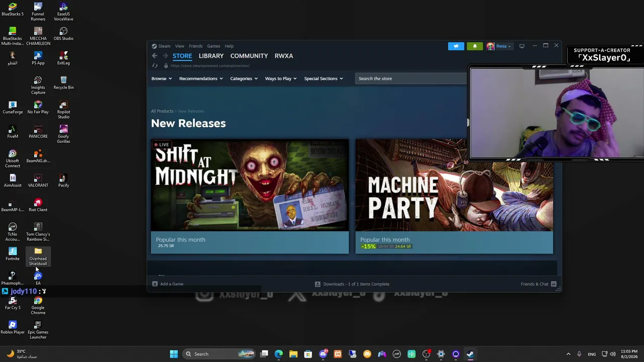Expand the Browse store dropdown
The width and height of the screenshot is (644, 362).
162,78
